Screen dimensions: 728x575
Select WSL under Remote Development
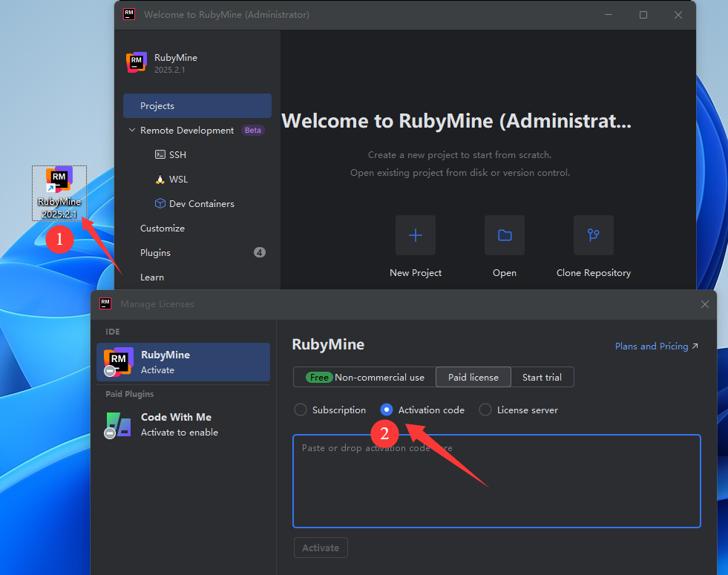(178, 179)
